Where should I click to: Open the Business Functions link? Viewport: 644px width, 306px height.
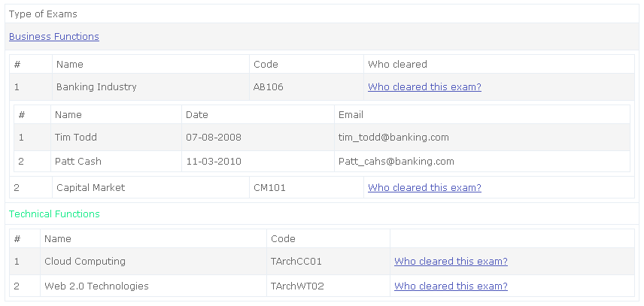[x=54, y=37]
